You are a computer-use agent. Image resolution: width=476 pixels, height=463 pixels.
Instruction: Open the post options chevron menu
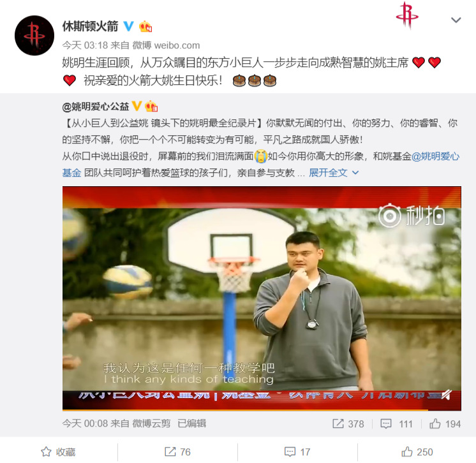click(456, 20)
